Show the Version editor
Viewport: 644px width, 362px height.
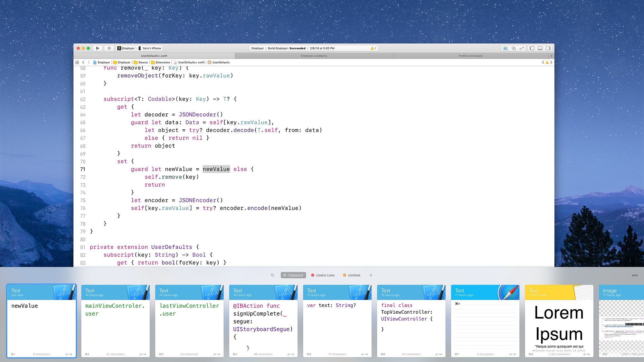(x=522, y=48)
